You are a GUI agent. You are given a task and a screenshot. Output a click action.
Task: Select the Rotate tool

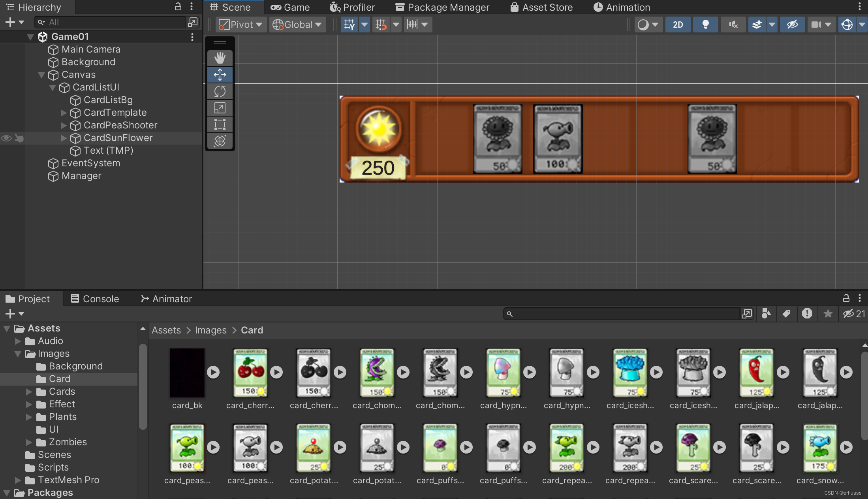(x=220, y=91)
